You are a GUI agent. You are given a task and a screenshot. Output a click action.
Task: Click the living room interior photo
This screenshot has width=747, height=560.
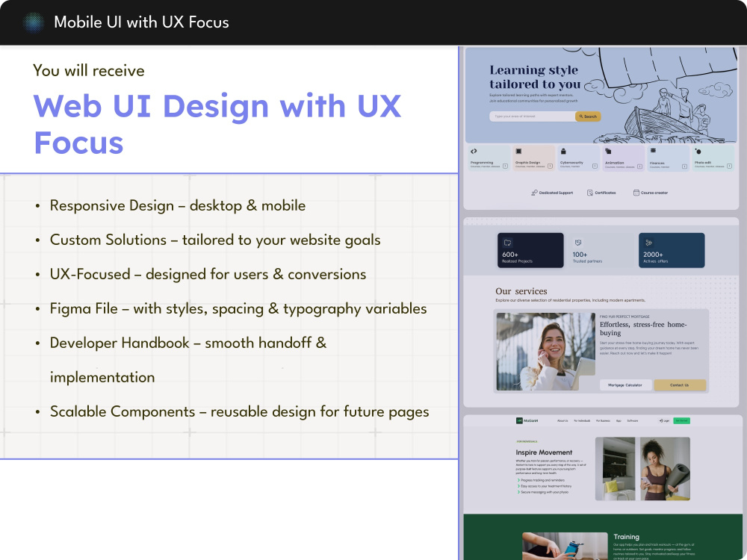point(615,469)
